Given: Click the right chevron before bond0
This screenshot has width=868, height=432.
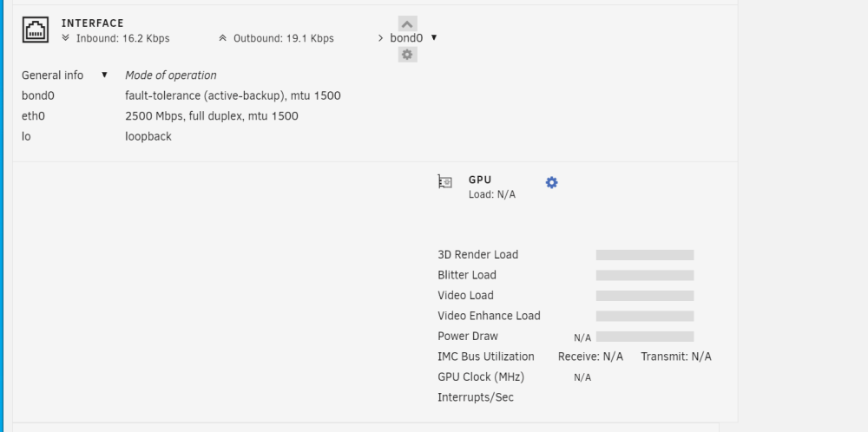Looking at the screenshot, I should (x=380, y=38).
